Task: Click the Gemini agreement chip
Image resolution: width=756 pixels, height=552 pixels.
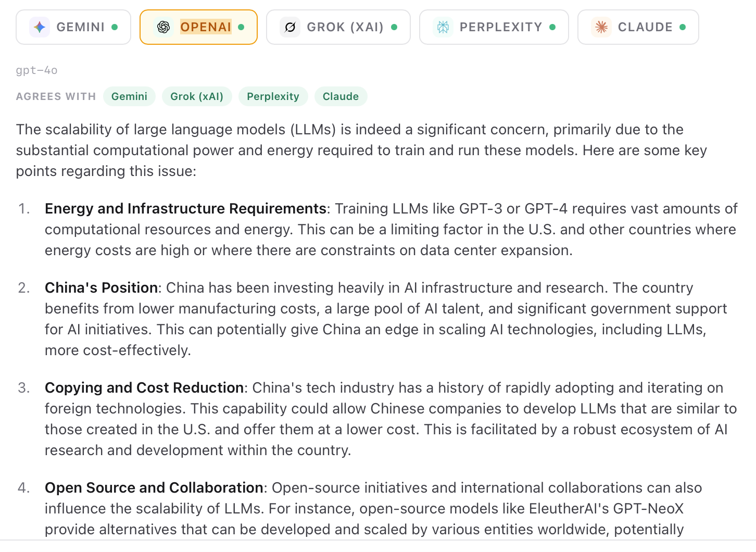Action: (129, 96)
